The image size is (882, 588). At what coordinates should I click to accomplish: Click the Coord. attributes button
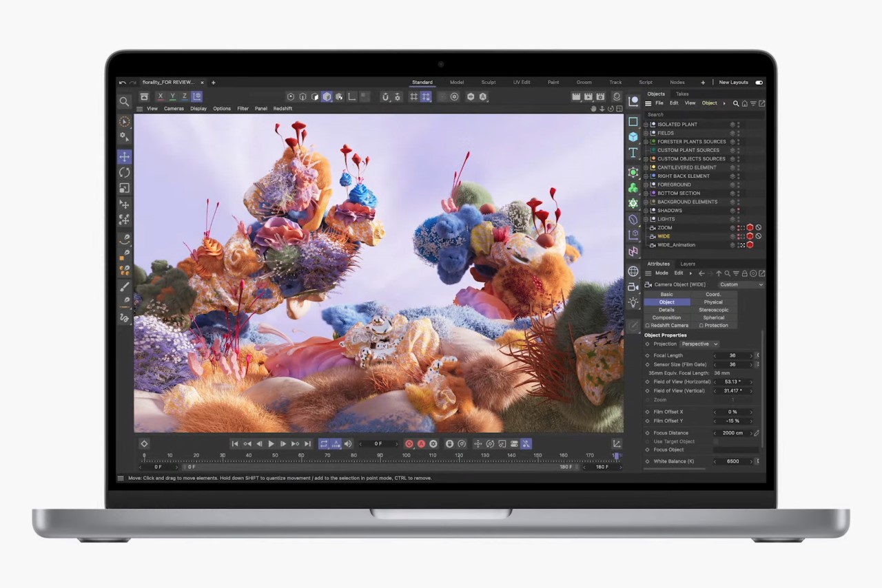pos(713,294)
